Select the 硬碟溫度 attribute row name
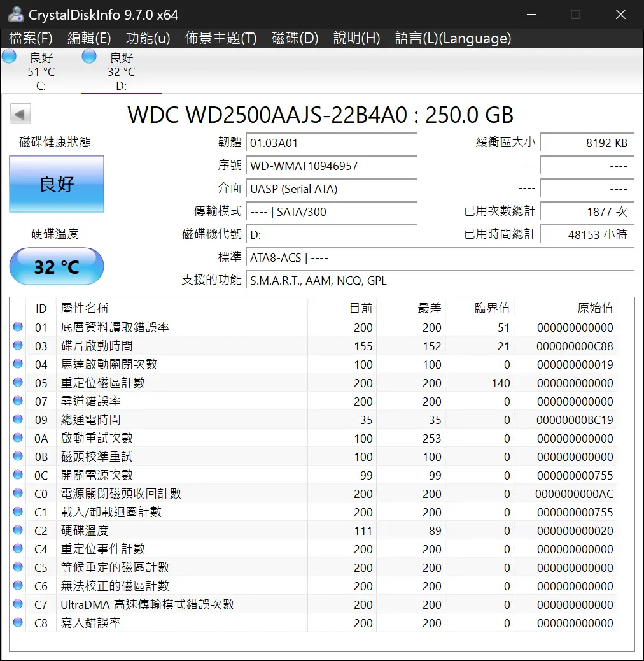This screenshot has width=644, height=661. click(85, 530)
